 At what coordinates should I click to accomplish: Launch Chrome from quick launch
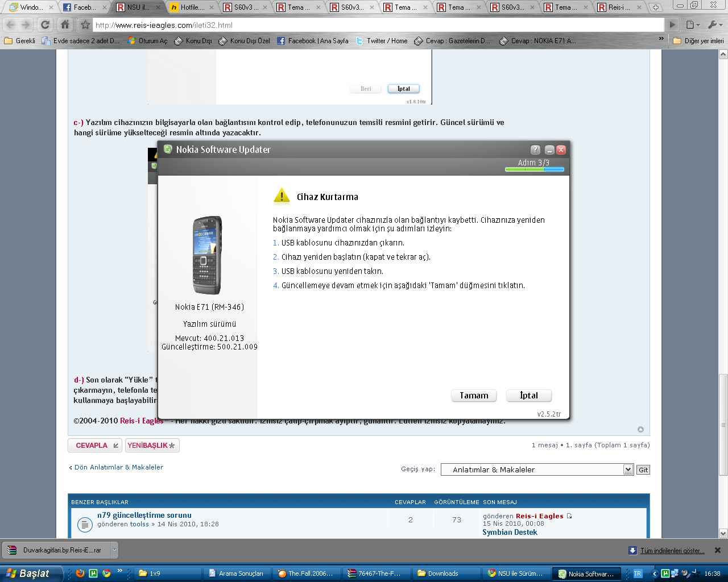tap(106, 573)
